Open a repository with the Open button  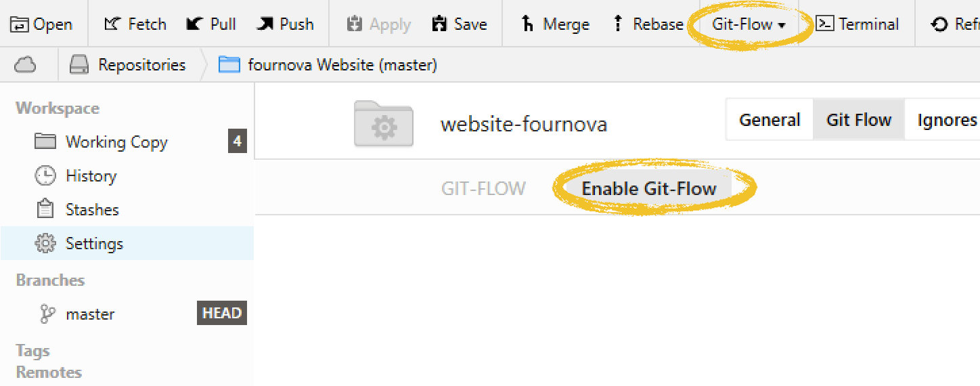pyautogui.click(x=41, y=24)
